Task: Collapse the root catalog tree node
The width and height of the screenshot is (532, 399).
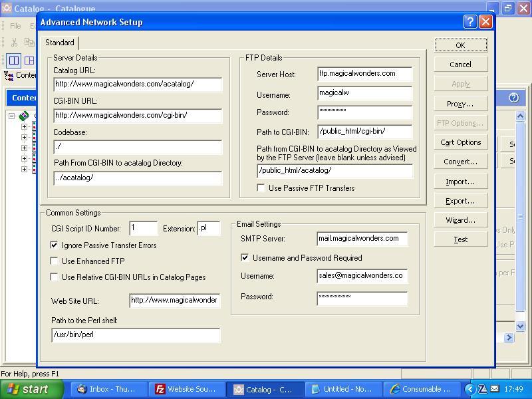Action: pos(12,116)
